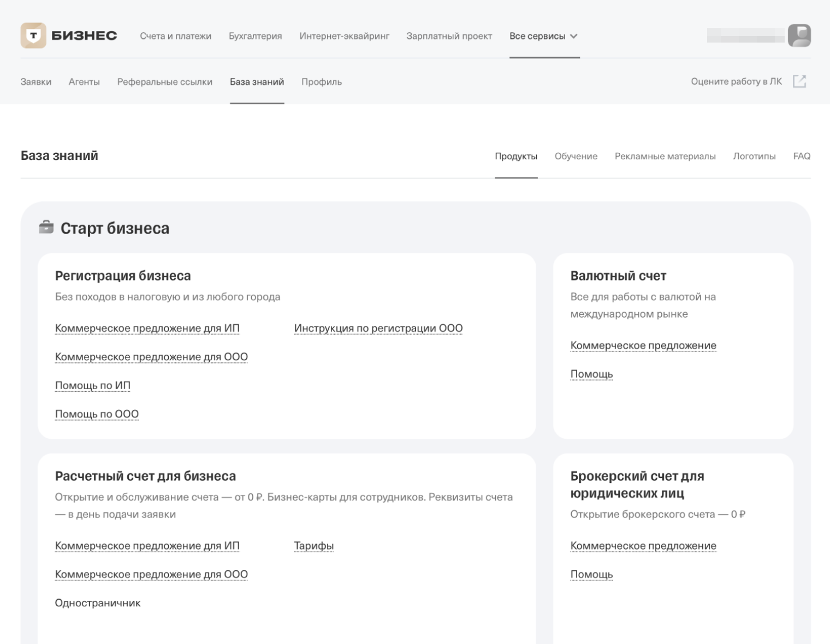Image resolution: width=830 pixels, height=644 pixels.
Task: Open Коммерческое предложение under Валютный счет
Action: coord(643,345)
